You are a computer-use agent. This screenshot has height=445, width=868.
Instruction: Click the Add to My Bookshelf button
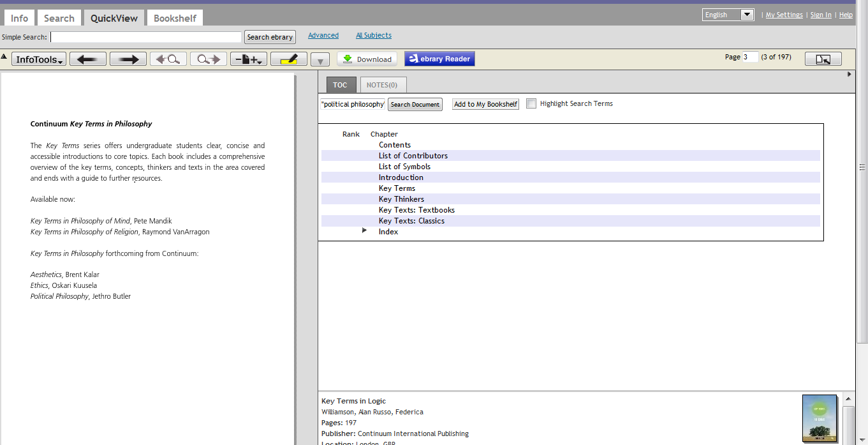486,105
